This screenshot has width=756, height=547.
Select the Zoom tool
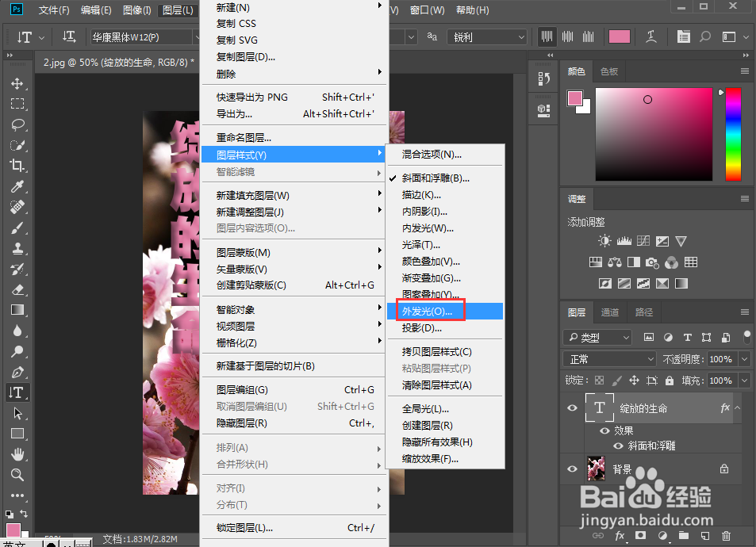point(17,475)
